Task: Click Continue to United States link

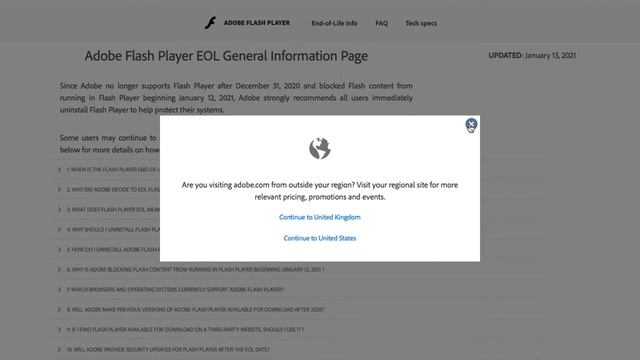Action: click(320, 238)
